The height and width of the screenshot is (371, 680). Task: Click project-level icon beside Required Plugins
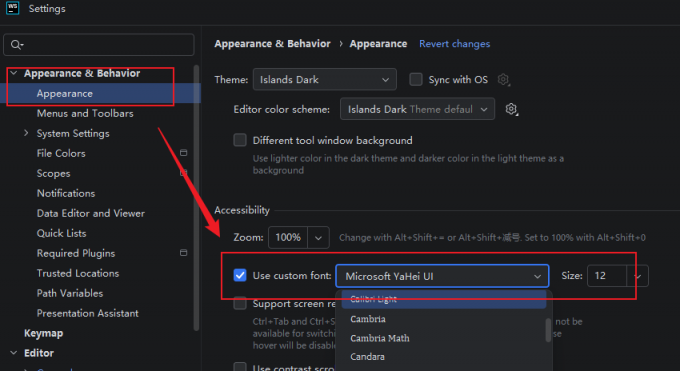[184, 253]
